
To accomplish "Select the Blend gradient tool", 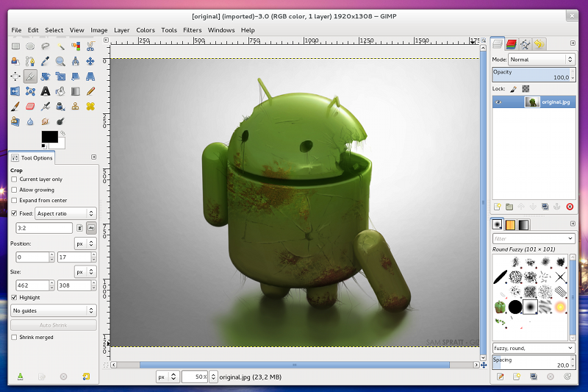I will (x=76, y=91).
